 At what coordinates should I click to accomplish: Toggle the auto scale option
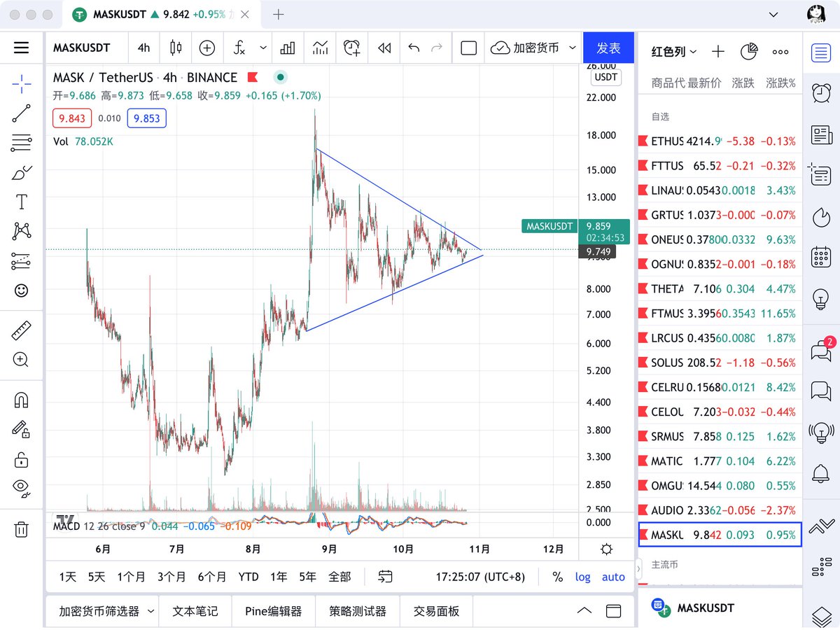[x=613, y=577]
